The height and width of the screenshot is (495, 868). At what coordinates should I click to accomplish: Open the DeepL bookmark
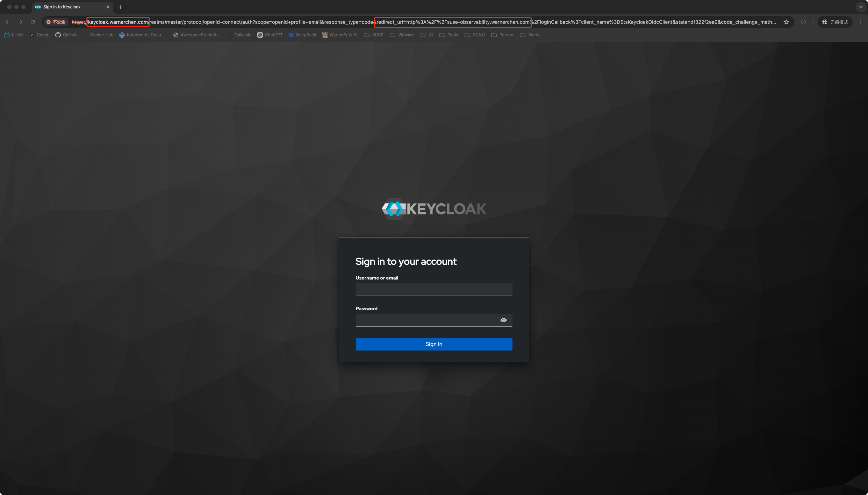tap(40, 35)
